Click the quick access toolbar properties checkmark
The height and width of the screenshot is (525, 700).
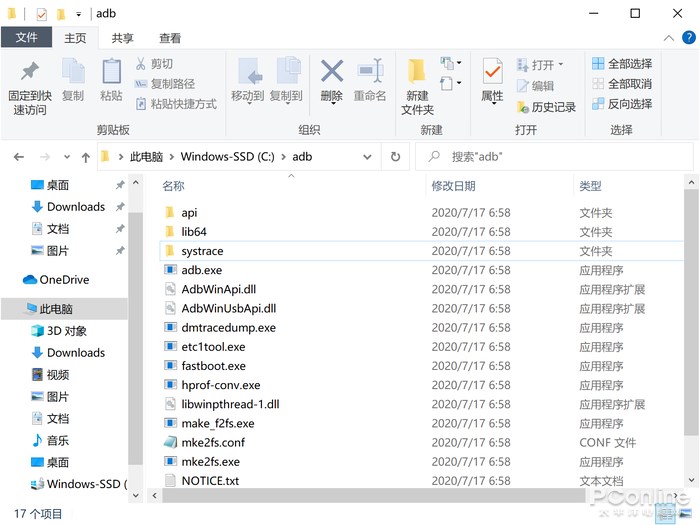point(41,14)
